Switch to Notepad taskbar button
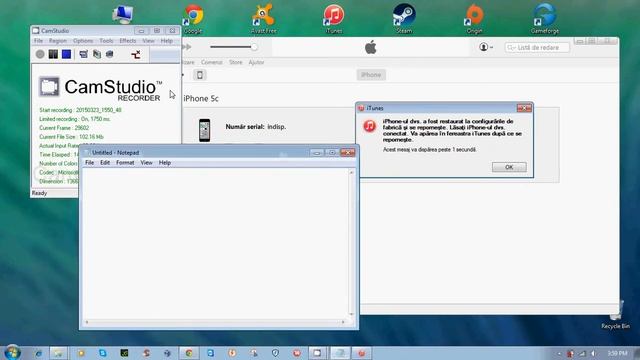 coord(340,353)
